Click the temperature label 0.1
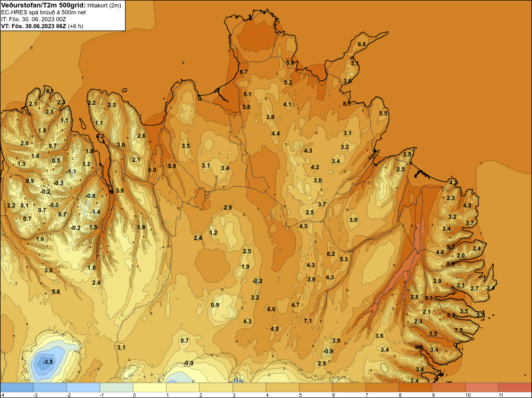 pyautogui.click(x=24, y=205)
